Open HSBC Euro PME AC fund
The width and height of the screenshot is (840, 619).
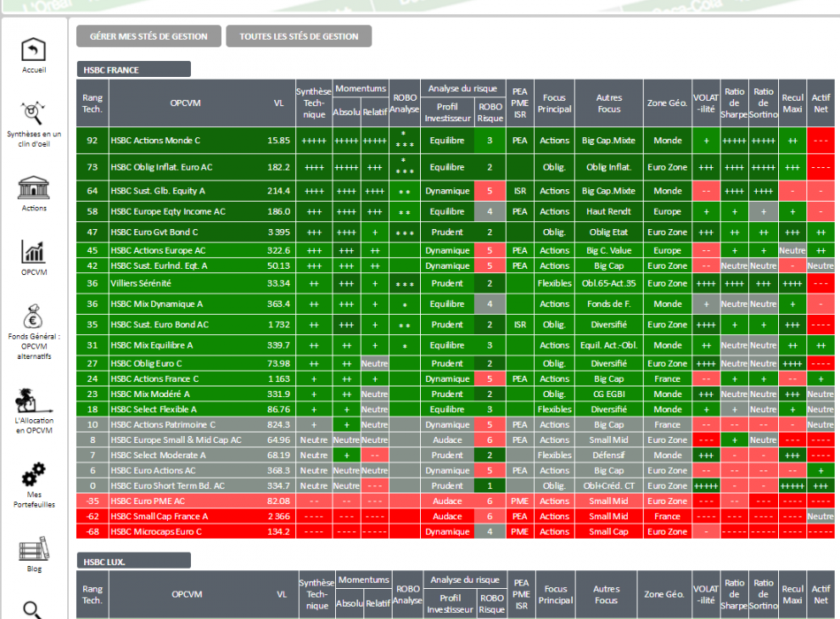click(148, 501)
